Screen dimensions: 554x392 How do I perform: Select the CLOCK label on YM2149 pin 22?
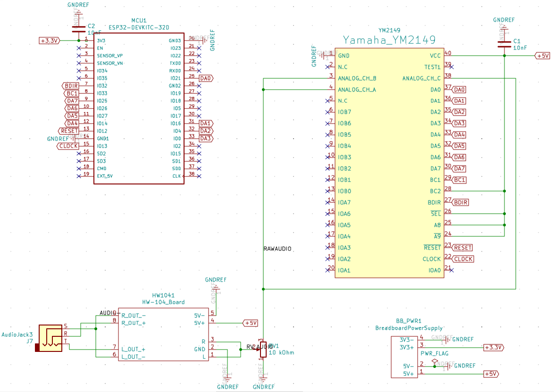point(463,259)
